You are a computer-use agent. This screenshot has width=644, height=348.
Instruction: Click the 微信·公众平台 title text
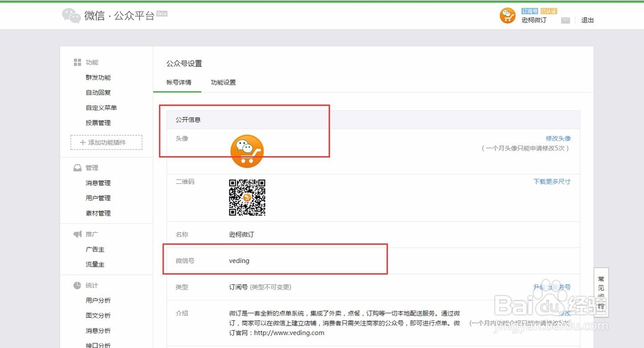click(x=119, y=16)
